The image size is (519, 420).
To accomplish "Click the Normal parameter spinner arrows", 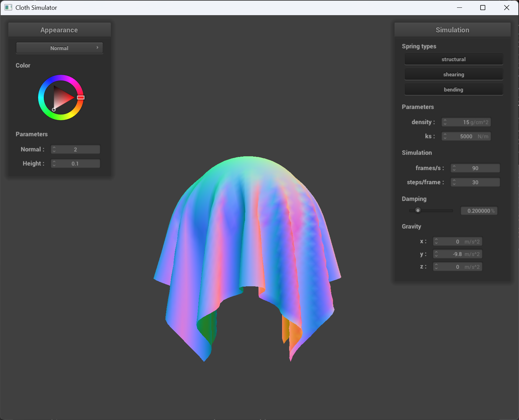I will (54, 149).
